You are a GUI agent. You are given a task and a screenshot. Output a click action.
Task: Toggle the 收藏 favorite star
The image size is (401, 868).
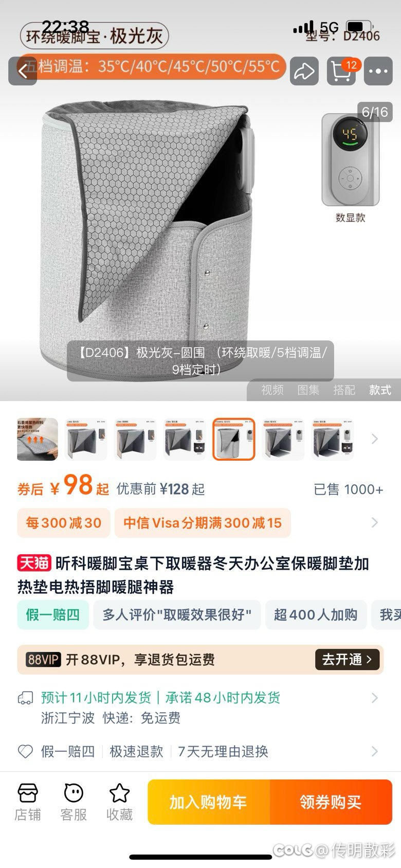tap(119, 802)
